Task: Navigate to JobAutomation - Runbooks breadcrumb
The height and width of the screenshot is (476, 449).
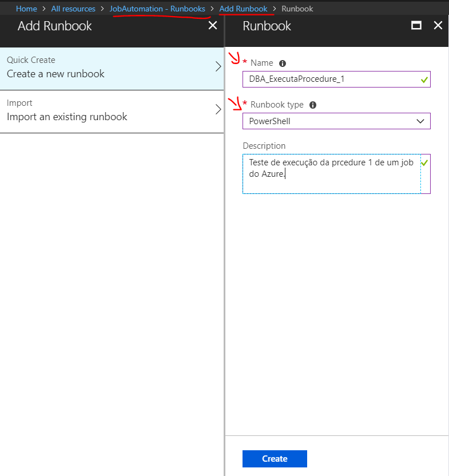Action: point(157,9)
